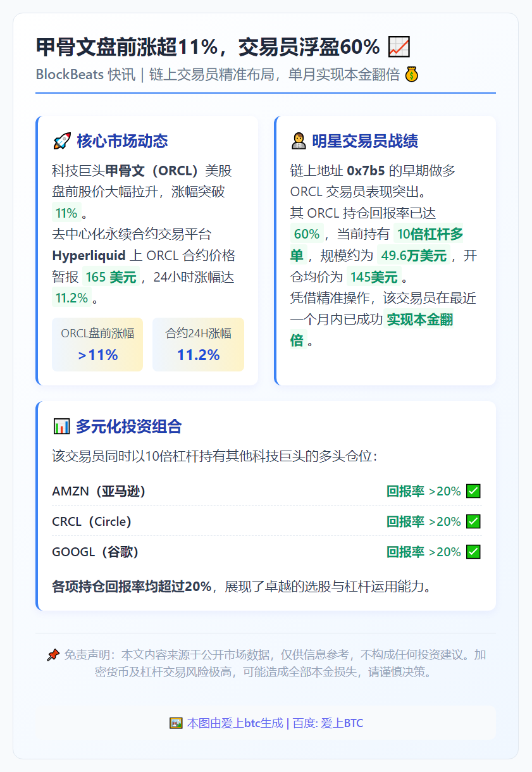Viewport: 532px width, 772px height.
Task: Click the wallet address 0x7b5
Action: pos(366,171)
